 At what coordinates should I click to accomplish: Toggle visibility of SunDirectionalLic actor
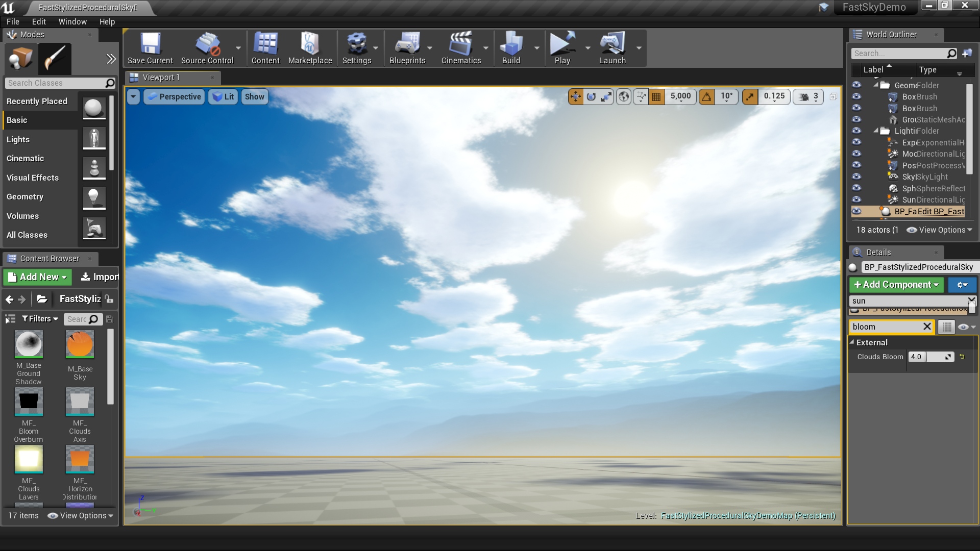pyautogui.click(x=856, y=199)
